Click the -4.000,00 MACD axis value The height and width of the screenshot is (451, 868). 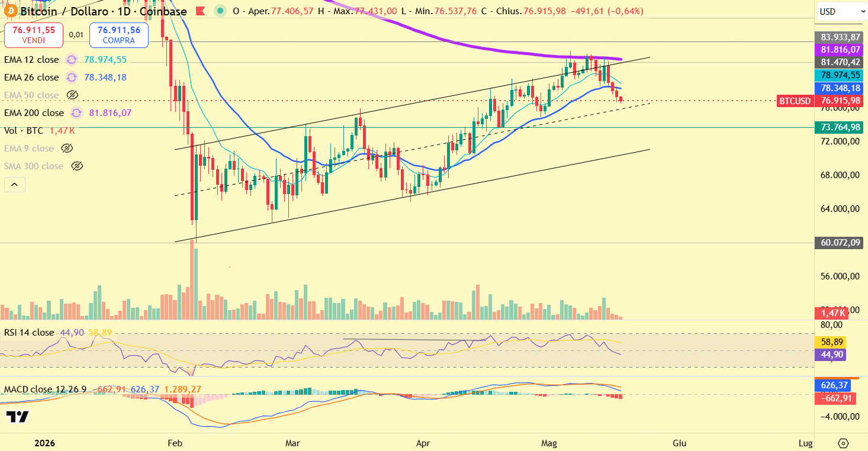(x=840, y=417)
